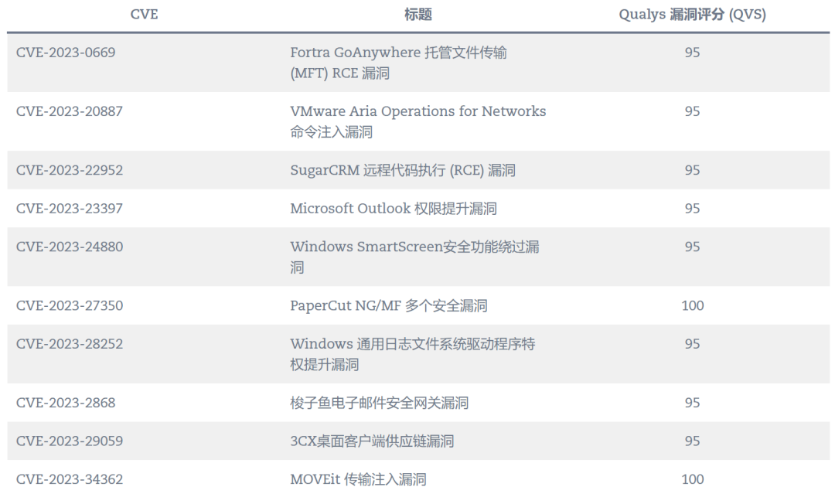
Task: Open the CVE-2023-2868 entry
Action: 66,403
